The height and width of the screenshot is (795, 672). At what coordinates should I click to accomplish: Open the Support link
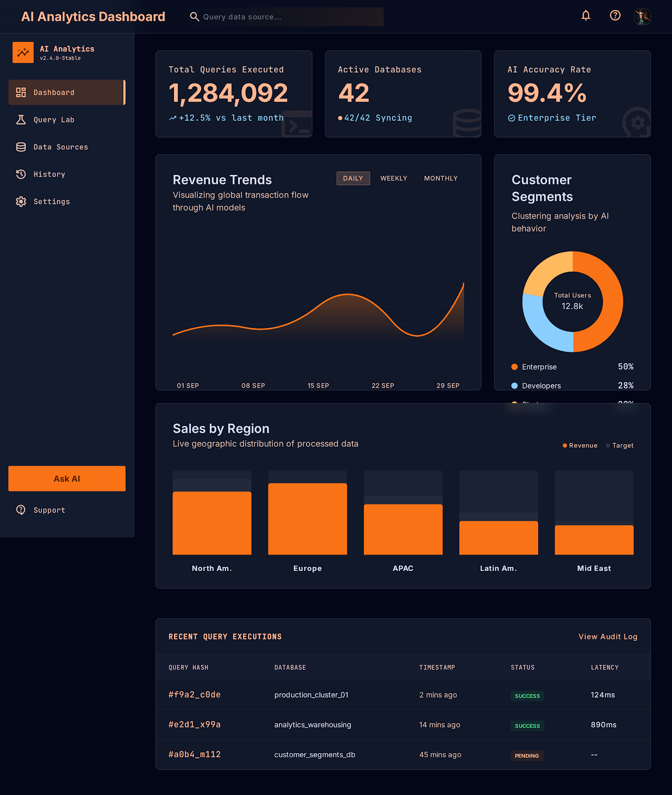coord(67,510)
